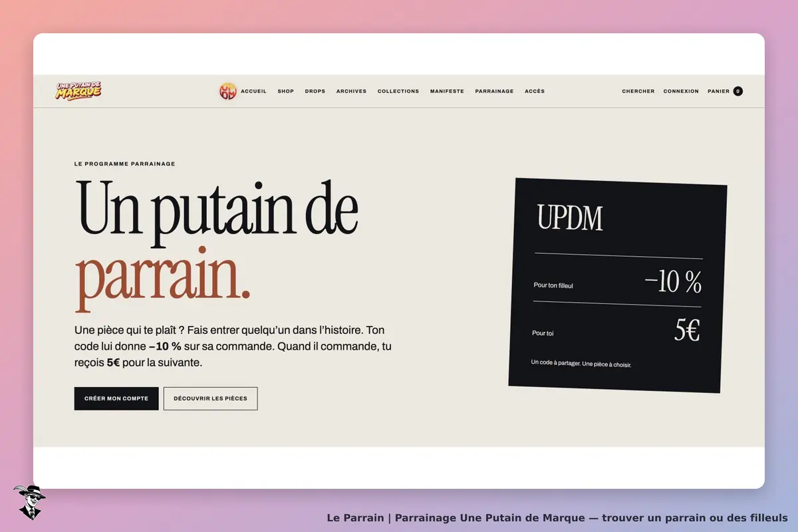Click the Créer mon compte button

click(116, 398)
